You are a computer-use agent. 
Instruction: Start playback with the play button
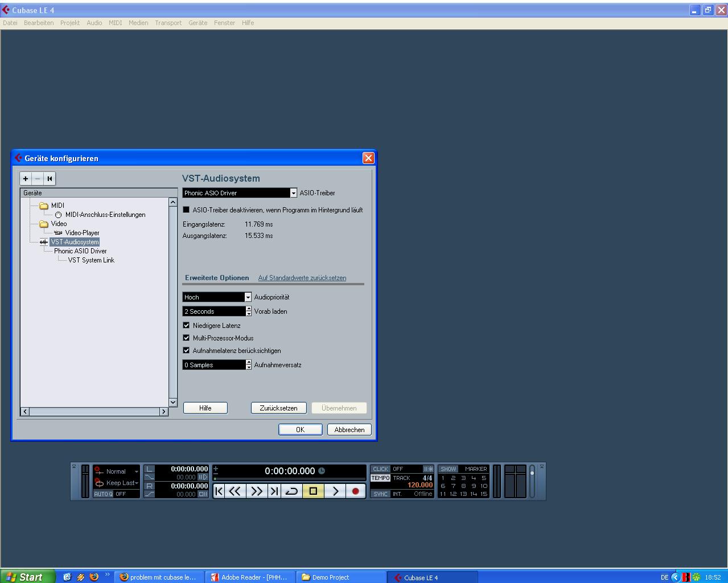(335, 491)
